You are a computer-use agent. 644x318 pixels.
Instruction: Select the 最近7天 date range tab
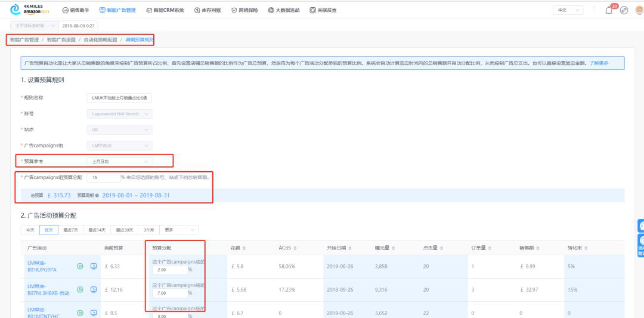(70, 230)
